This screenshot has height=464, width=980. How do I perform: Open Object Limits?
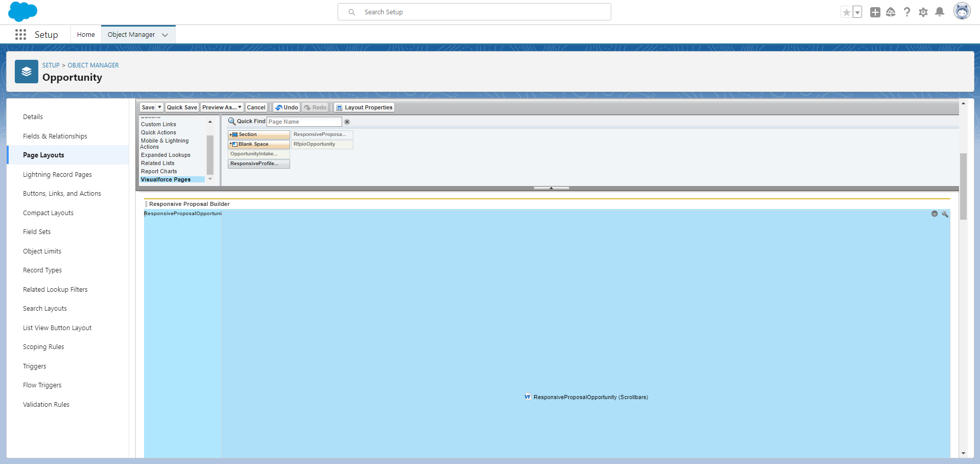click(x=68, y=251)
